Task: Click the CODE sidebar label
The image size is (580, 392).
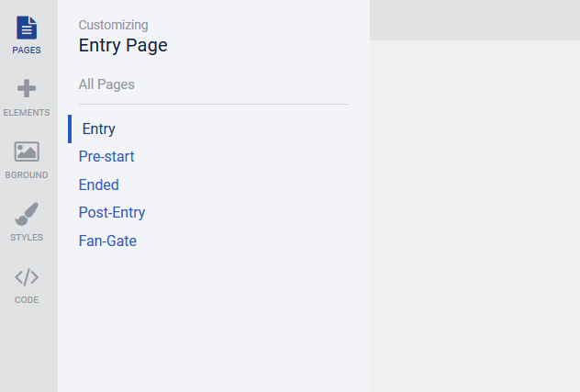Action: point(27,300)
